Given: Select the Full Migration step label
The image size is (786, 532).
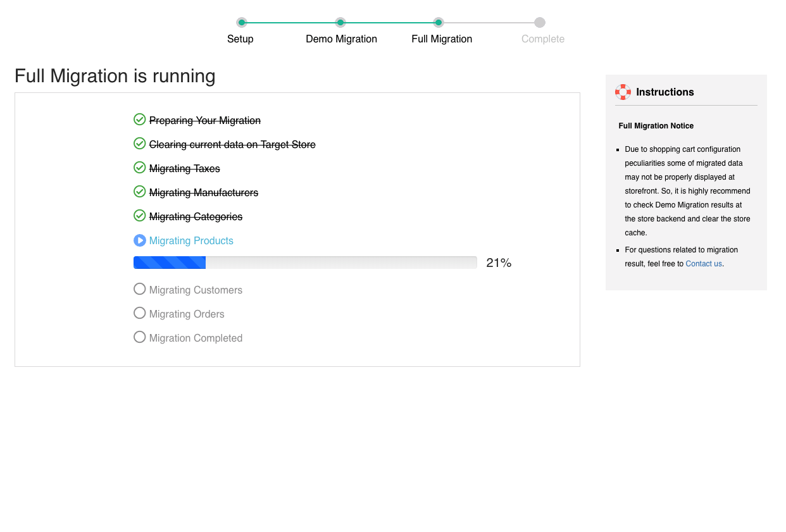Looking at the screenshot, I should tap(442, 39).
